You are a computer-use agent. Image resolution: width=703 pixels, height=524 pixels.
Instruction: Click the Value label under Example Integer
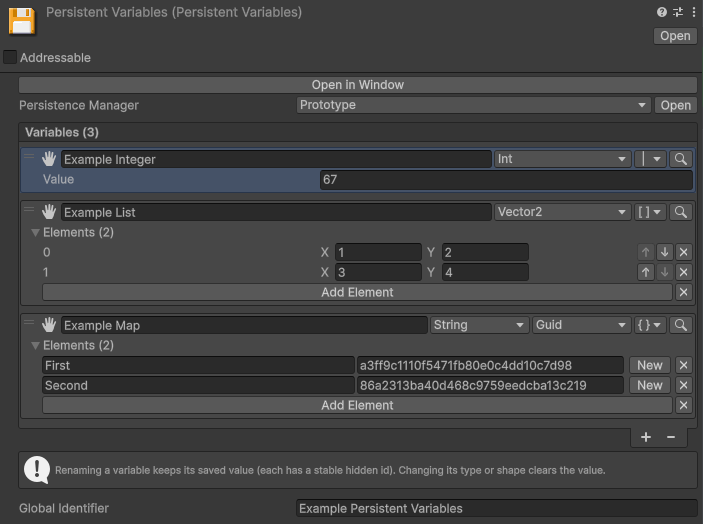(x=58, y=179)
